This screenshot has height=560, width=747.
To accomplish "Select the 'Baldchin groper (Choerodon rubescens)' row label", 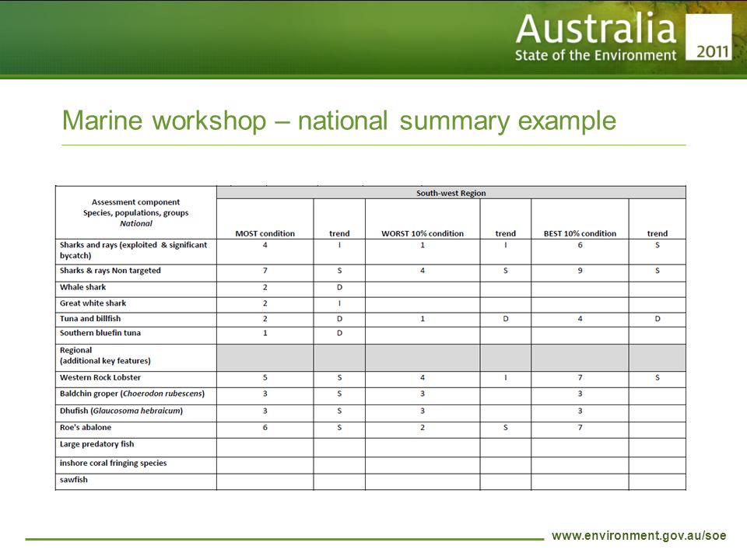I will pos(132,394).
